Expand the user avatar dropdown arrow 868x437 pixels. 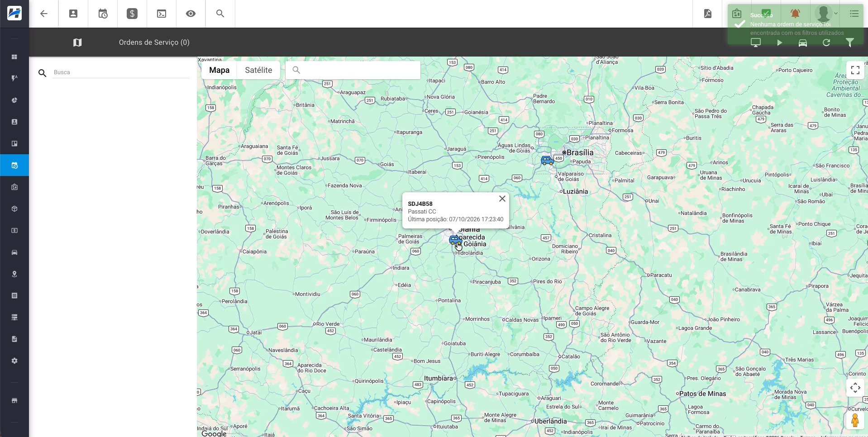(x=836, y=14)
